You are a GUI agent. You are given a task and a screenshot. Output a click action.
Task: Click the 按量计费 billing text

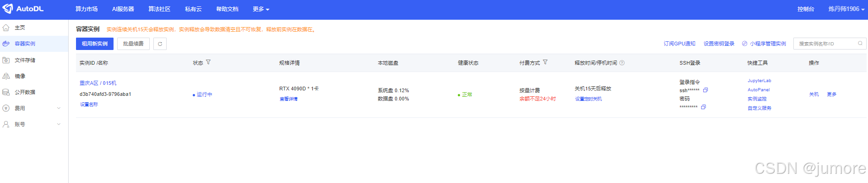(530, 90)
